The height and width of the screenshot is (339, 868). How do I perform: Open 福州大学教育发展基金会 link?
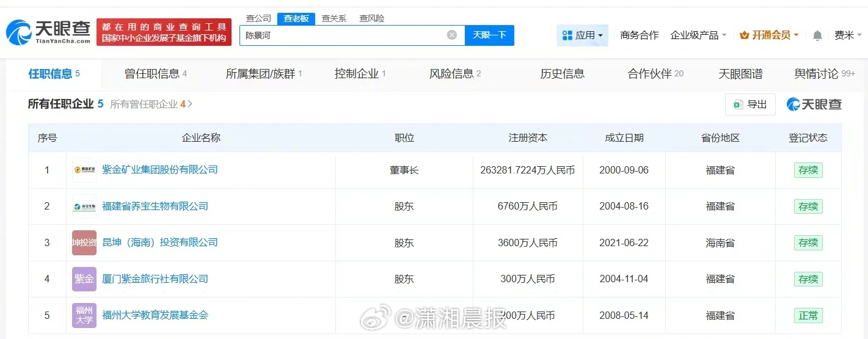[x=155, y=315]
